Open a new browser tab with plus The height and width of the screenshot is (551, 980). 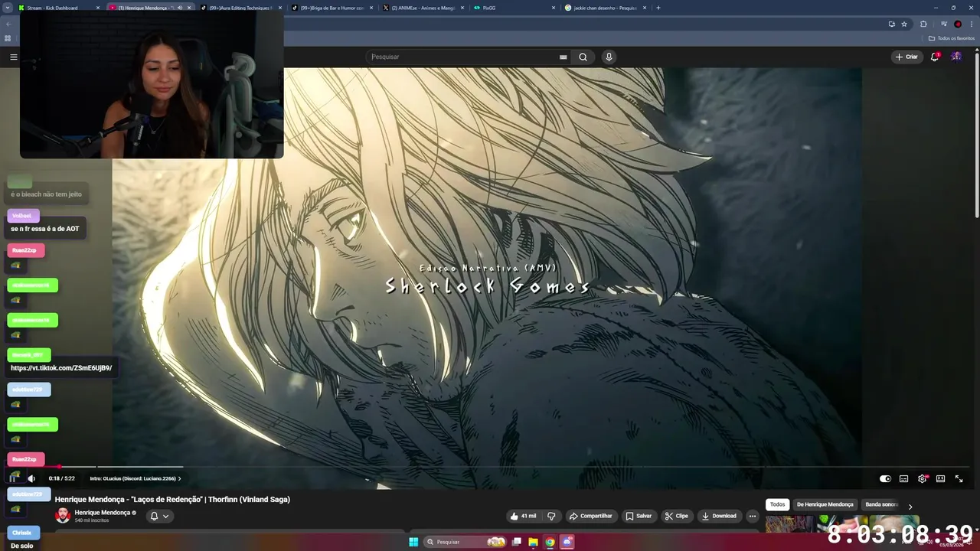click(x=658, y=8)
